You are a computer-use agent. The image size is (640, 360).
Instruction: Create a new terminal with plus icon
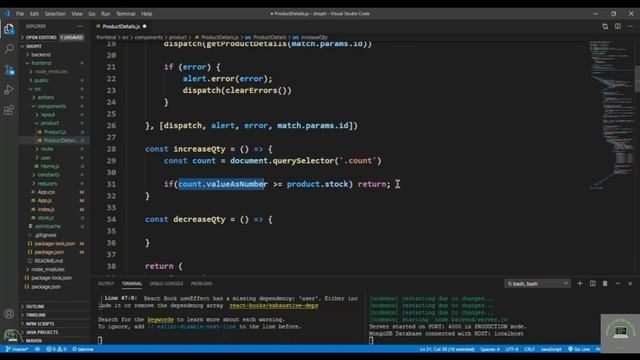(580, 283)
